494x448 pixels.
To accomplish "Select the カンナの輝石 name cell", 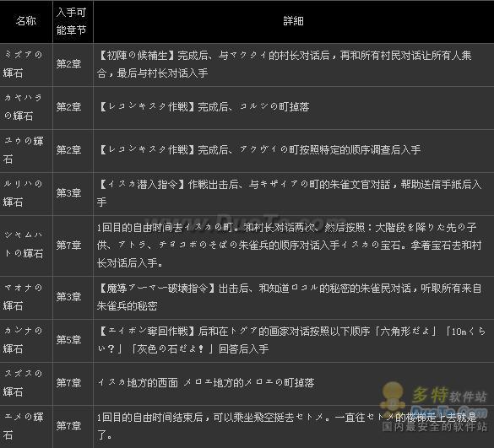I will pyautogui.click(x=26, y=341).
